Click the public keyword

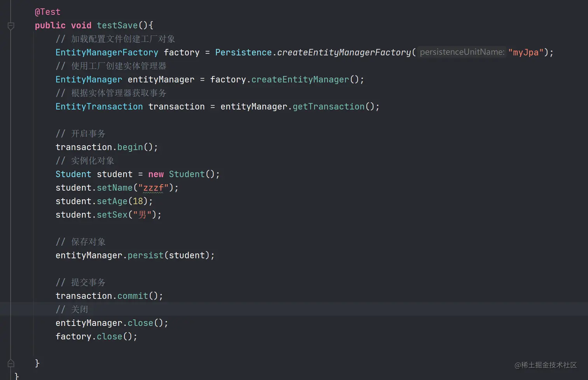pyautogui.click(x=50, y=25)
